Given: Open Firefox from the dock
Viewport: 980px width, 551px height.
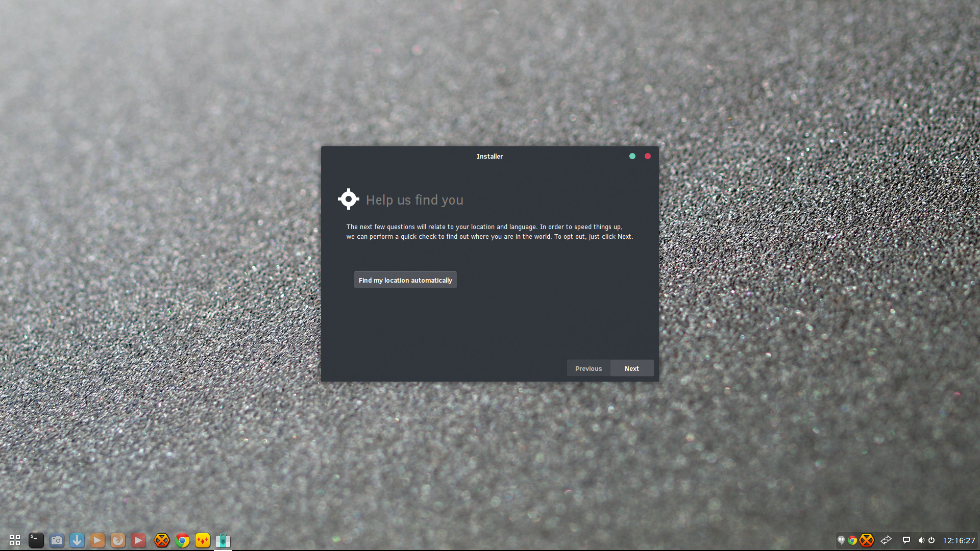Looking at the screenshot, I should coord(118,540).
